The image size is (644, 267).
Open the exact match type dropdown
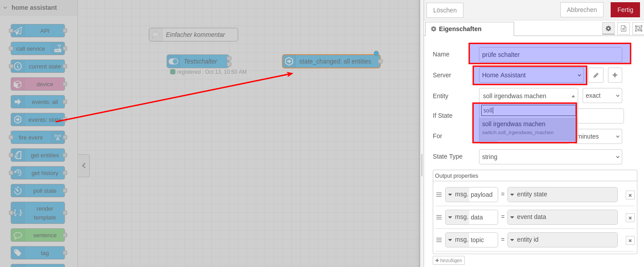coord(602,96)
